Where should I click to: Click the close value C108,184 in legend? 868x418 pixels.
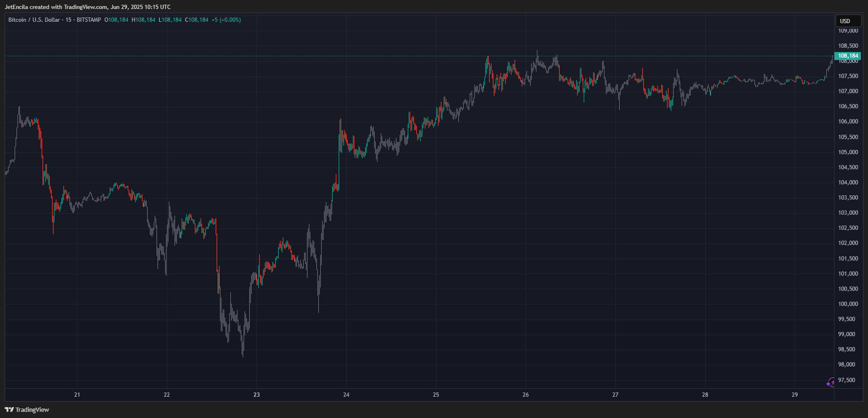tap(196, 20)
